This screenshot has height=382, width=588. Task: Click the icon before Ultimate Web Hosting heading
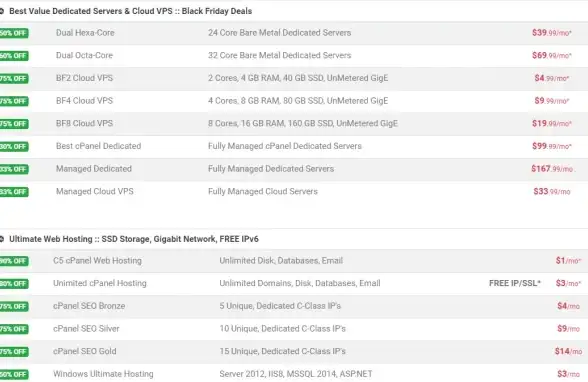point(2,239)
